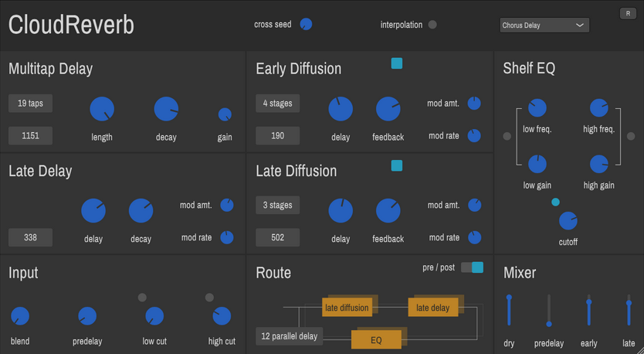Click Early Diffusion mod rate knob
The width and height of the screenshot is (644, 354).
pos(474,136)
